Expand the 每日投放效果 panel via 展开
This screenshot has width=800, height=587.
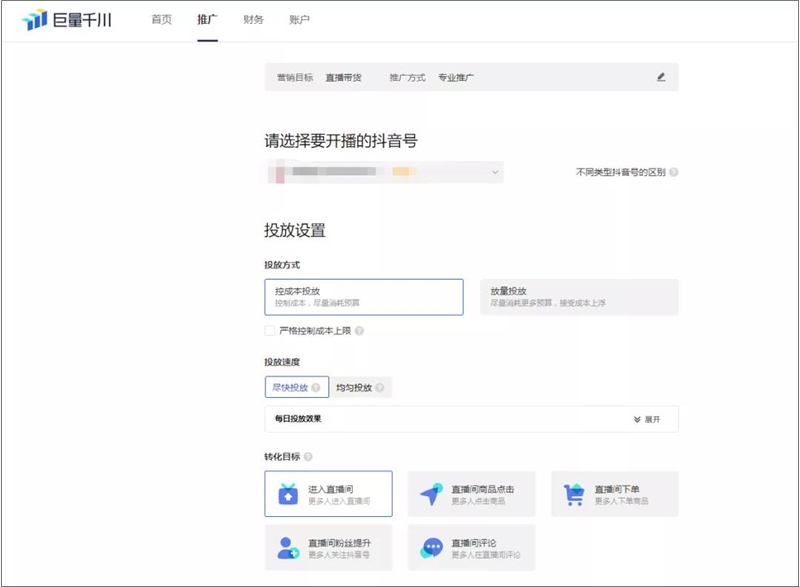(x=655, y=419)
